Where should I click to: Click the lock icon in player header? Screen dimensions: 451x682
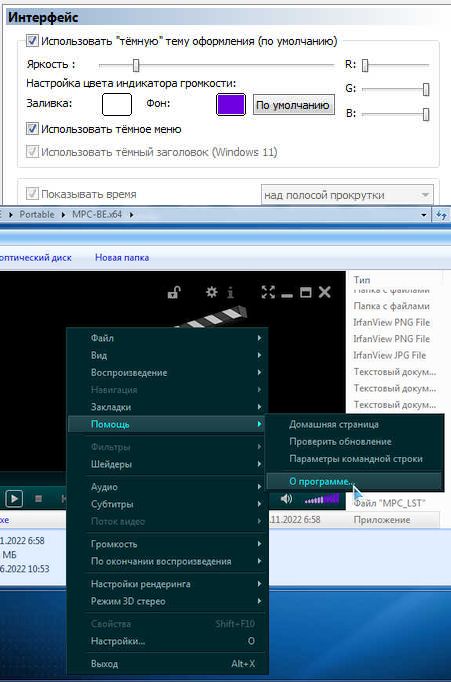[x=174, y=292]
